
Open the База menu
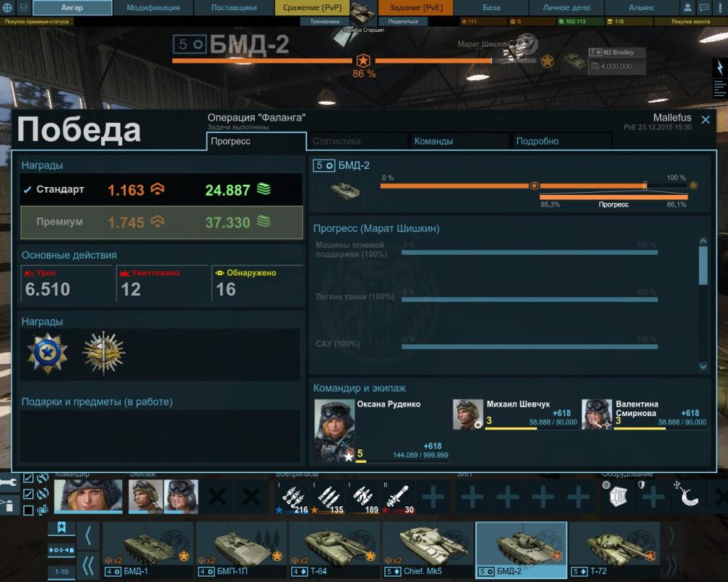pyautogui.click(x=491, y=7)
